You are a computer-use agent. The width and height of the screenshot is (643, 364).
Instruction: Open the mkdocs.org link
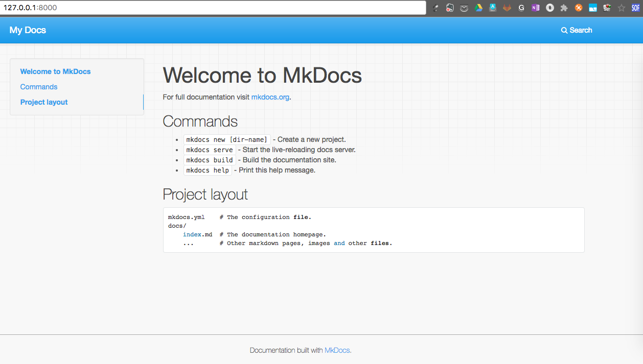coord(270,97)
